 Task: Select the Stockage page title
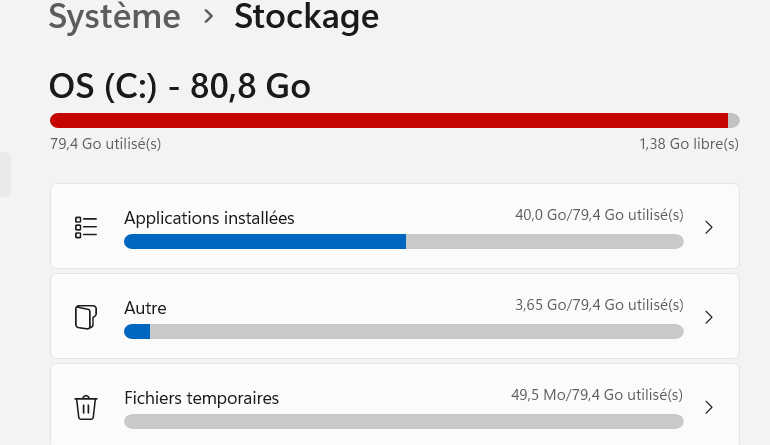[306, 17]
